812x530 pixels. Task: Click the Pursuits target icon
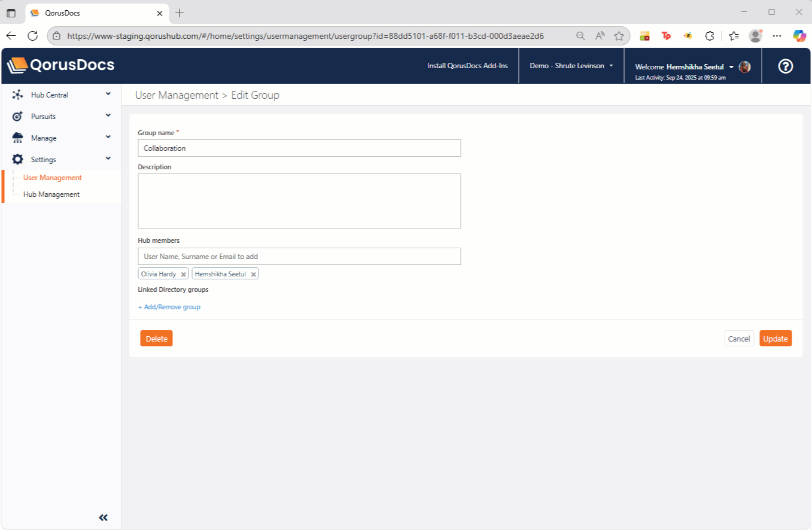[17, 116]
